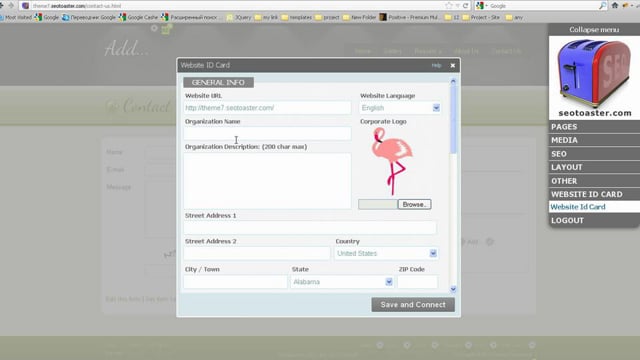640x360 pixels.
Task: Click the Street Address 2 field
Action: 257,253
